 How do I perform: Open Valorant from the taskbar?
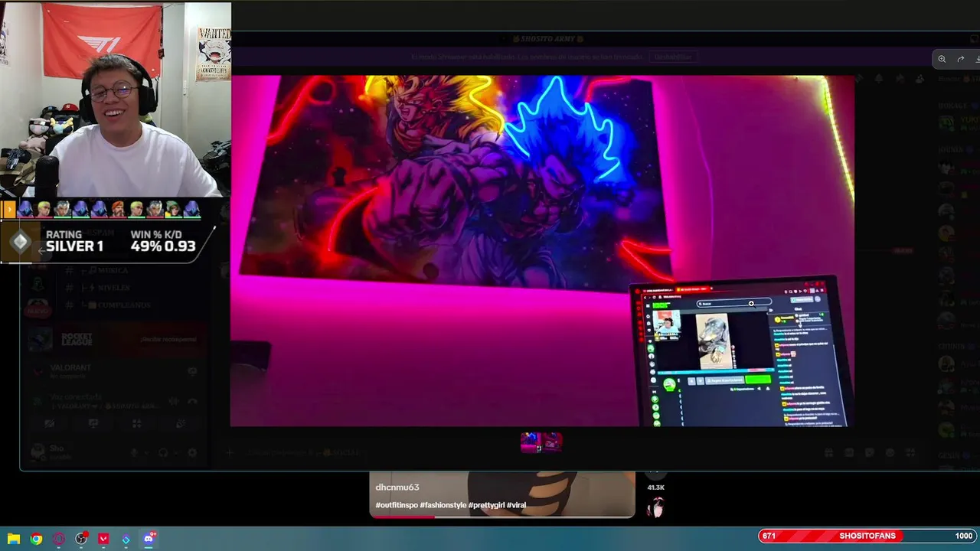click(103, 539)
